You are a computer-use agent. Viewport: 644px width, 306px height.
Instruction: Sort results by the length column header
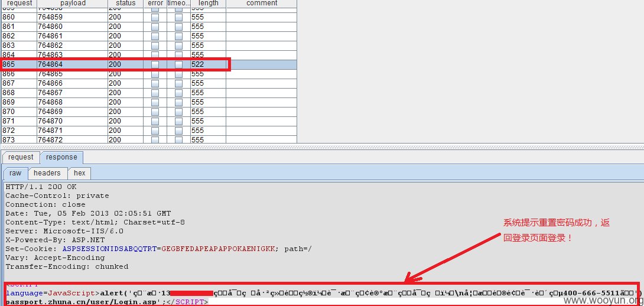point(208,4)
